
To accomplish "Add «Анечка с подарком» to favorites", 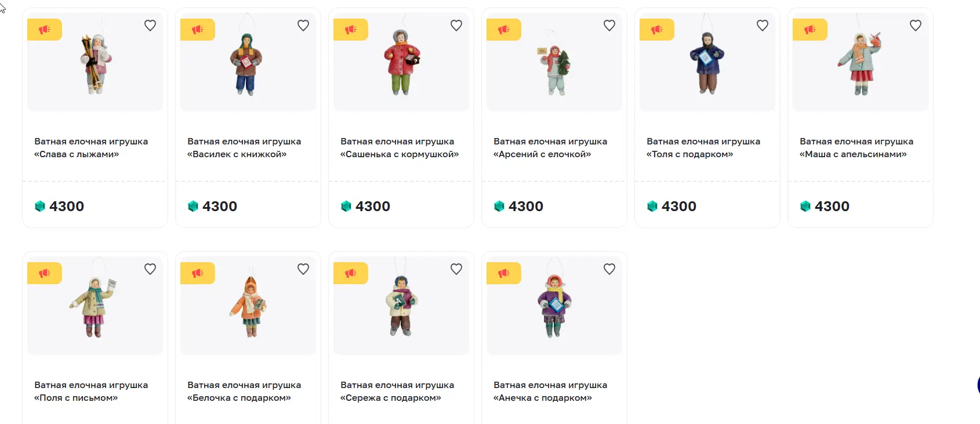I will pyautogui.click(x=609, y=269).
